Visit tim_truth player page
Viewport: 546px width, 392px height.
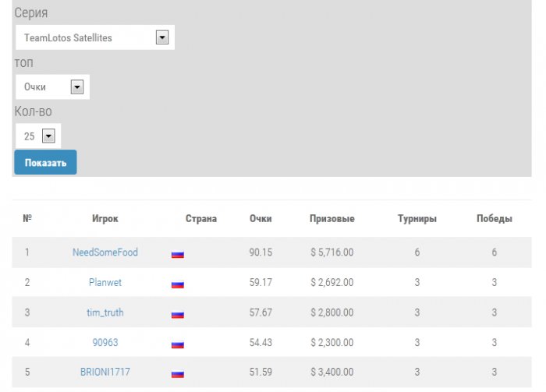coord(105,313)
